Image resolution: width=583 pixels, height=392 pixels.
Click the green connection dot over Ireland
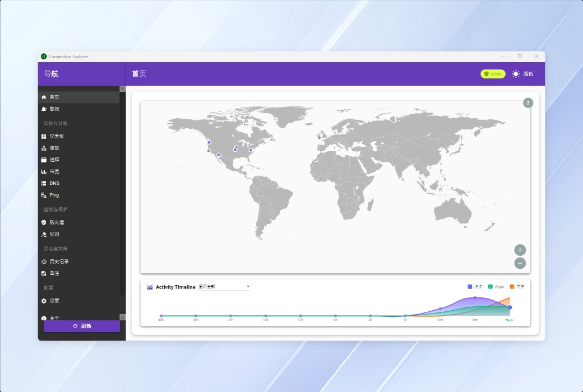320,138
